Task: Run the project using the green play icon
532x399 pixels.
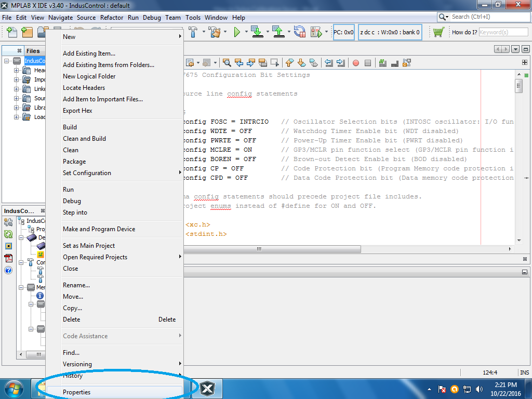Action: coord(237,32)
